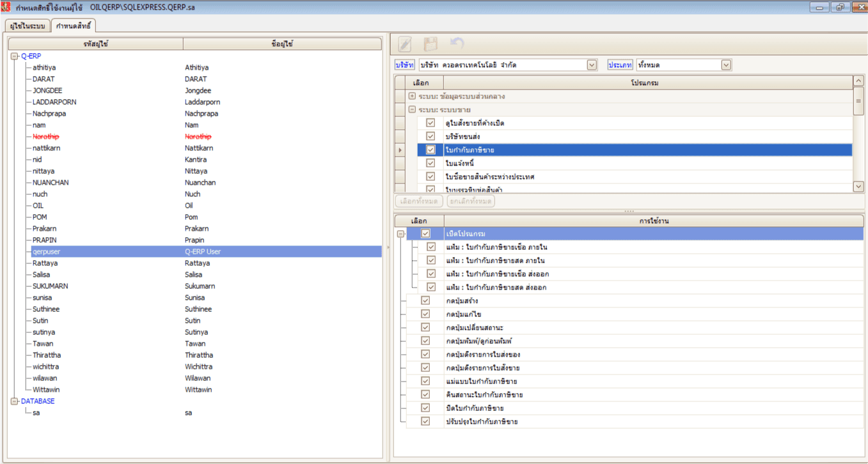This screenshot has width=868, height=464.
Task: Click the DATABASE root node label
Action: [x=38, y=401]
